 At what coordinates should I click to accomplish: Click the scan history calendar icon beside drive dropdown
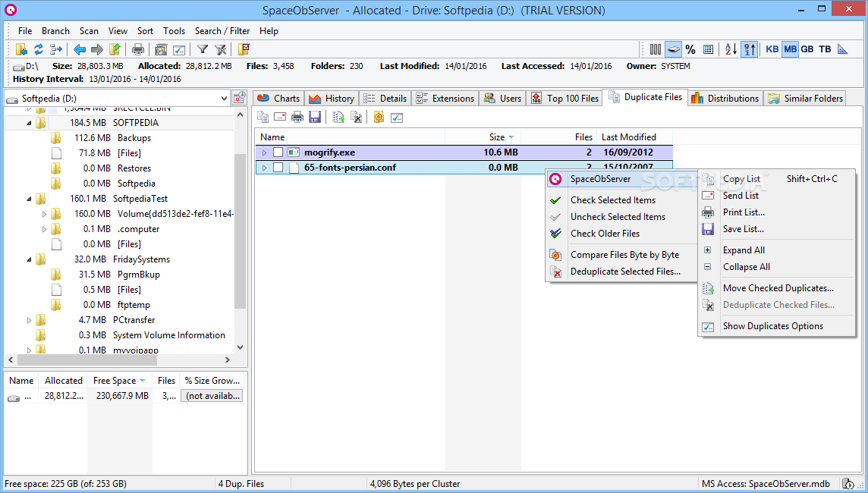[239, 98]
